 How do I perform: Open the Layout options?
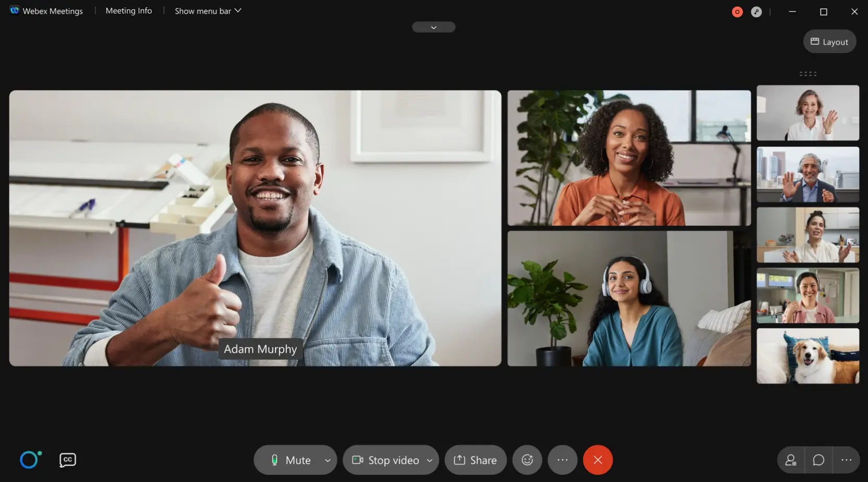(829, 41)
